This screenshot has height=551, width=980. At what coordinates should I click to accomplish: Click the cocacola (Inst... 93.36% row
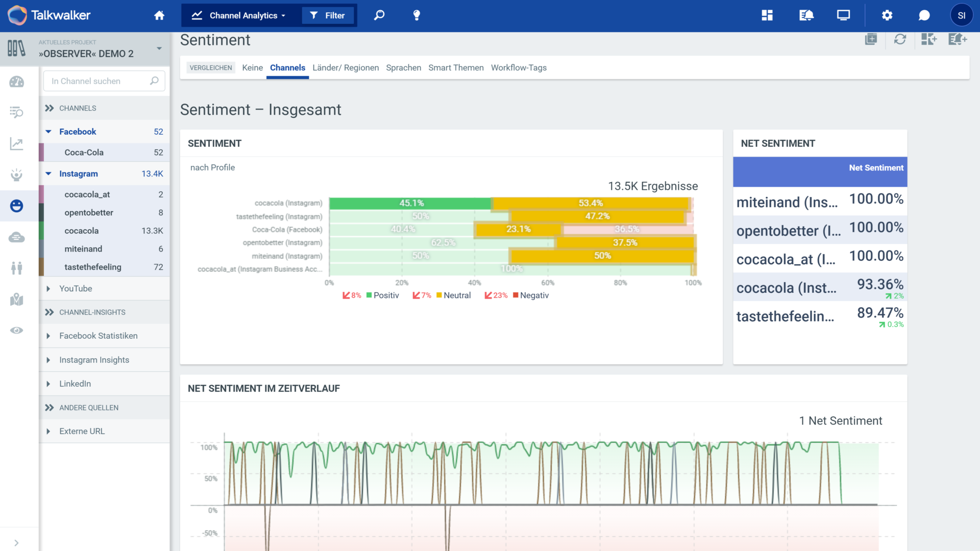click(x=820, y=288)
